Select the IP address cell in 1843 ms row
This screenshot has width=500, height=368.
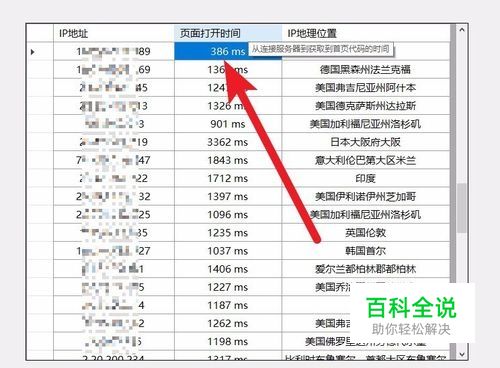(114, 160)
